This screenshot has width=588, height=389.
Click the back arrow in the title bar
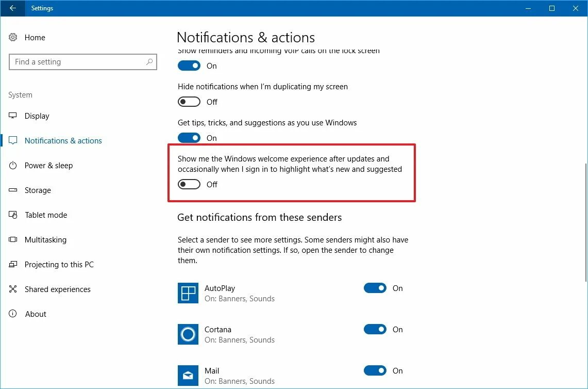pos(13,8)
